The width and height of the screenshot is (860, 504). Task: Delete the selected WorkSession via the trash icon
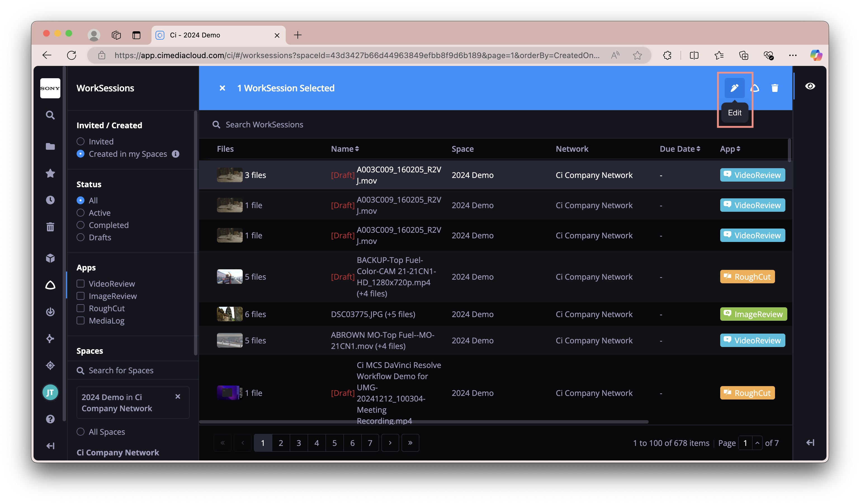[775, 88]
